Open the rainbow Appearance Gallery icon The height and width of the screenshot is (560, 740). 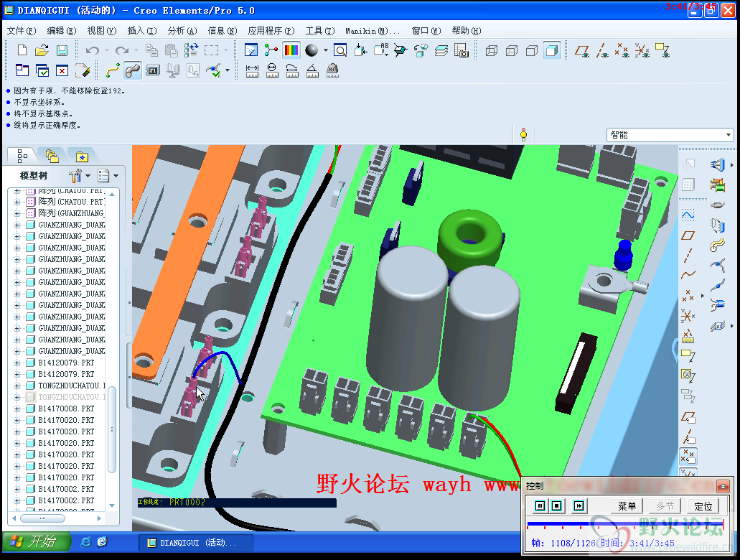point(291,50)
